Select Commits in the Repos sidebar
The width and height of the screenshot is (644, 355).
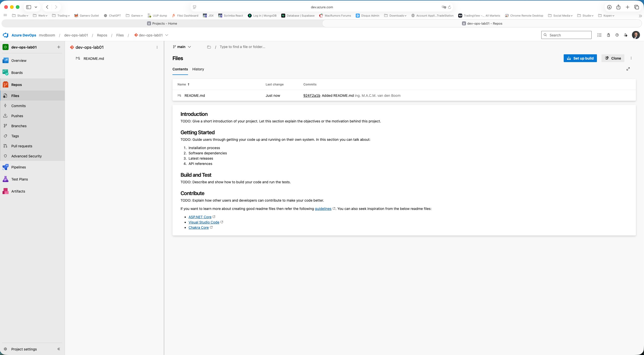pos(19,106)
